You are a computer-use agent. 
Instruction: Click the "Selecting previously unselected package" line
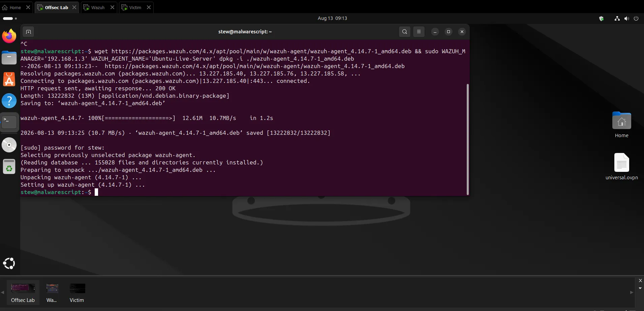(x=108, y=155)
